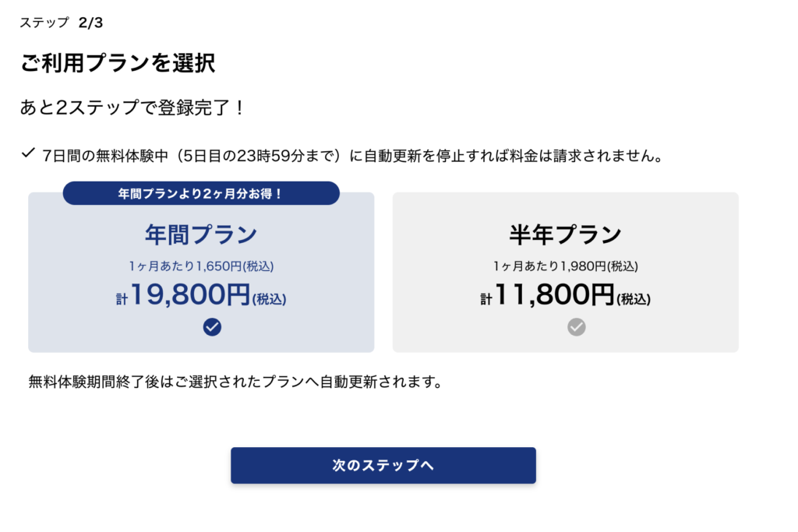Click the 計 label before 19,800円

[x=122, y=299]
